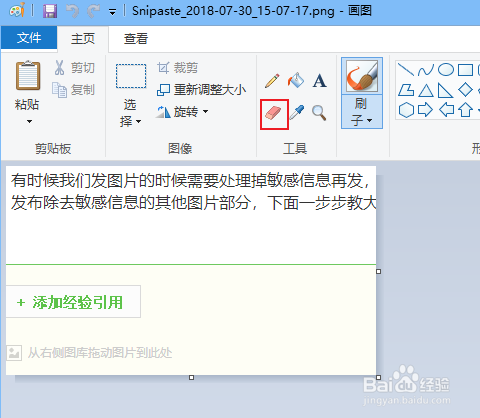Open the Quick Access Toolbar customize dropdown

113,13
